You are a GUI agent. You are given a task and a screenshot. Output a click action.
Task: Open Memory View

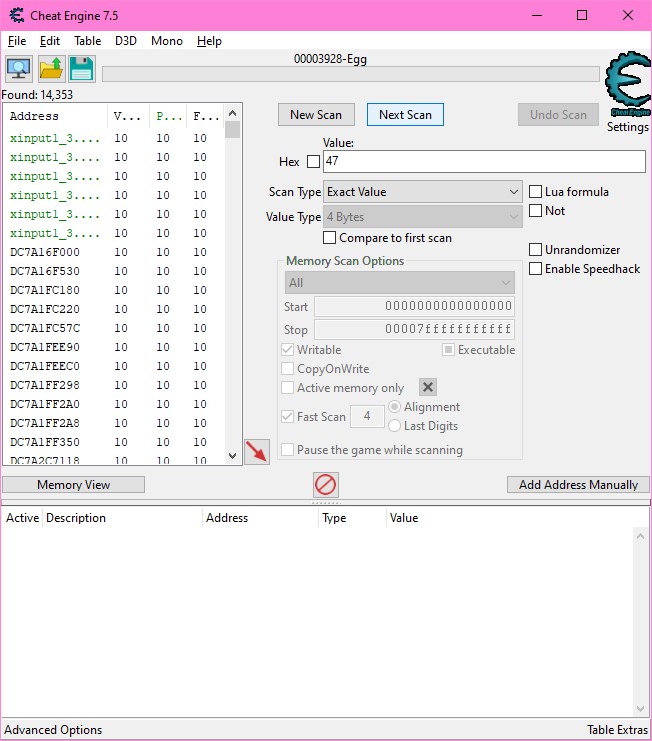[74, 484]
